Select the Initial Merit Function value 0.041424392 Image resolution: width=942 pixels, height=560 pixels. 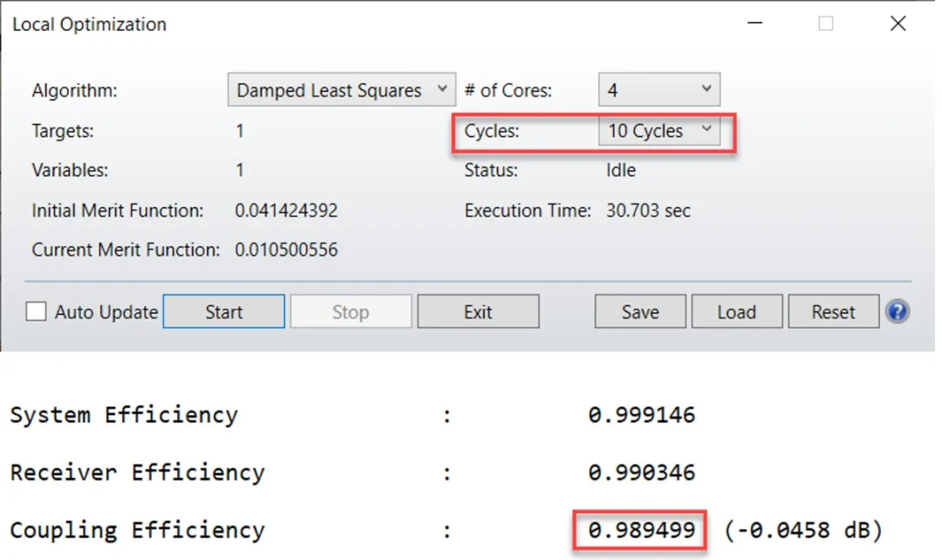click(286, 210)
